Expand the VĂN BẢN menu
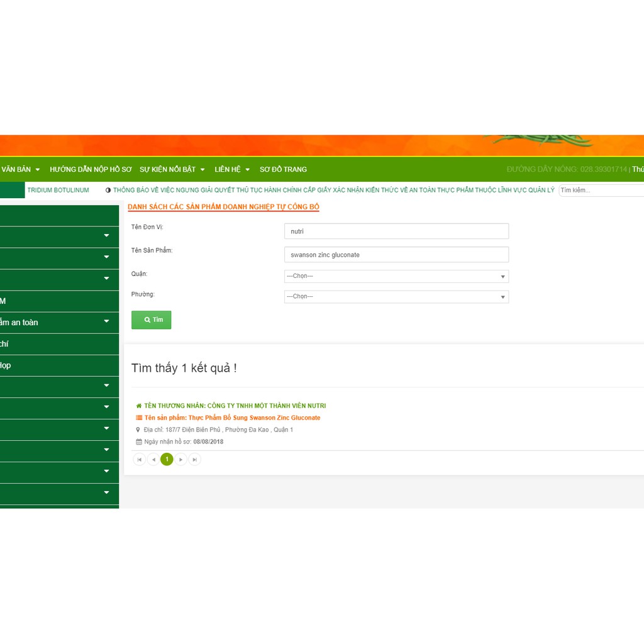 tap(20, 169)
